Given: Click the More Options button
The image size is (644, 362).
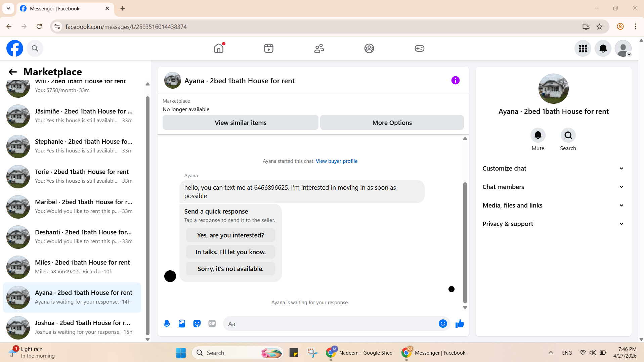Looking at the screenshot, I should click(392, 123).
